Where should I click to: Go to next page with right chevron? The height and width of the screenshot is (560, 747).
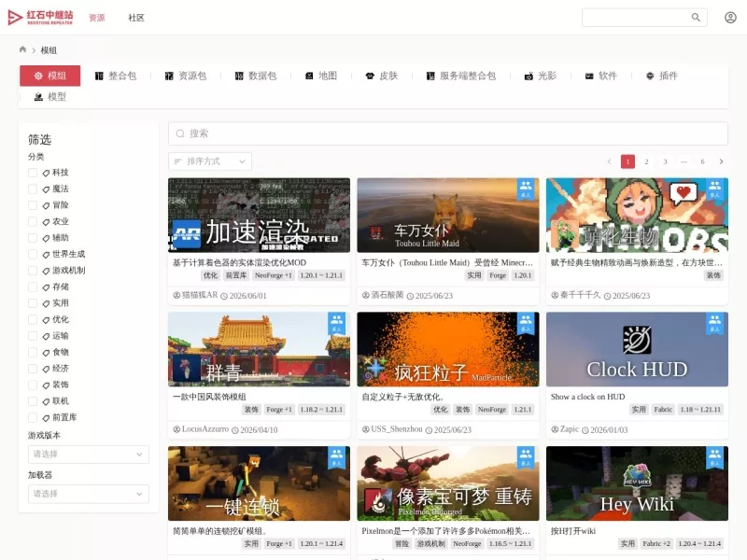pyautogui.click(x=721, y=161)
